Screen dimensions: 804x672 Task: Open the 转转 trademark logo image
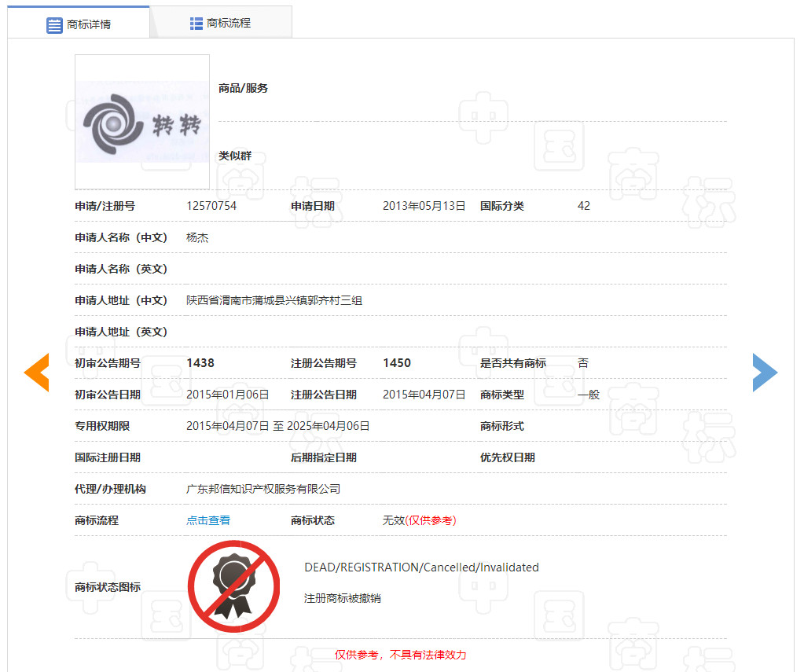tap(142, 122)
